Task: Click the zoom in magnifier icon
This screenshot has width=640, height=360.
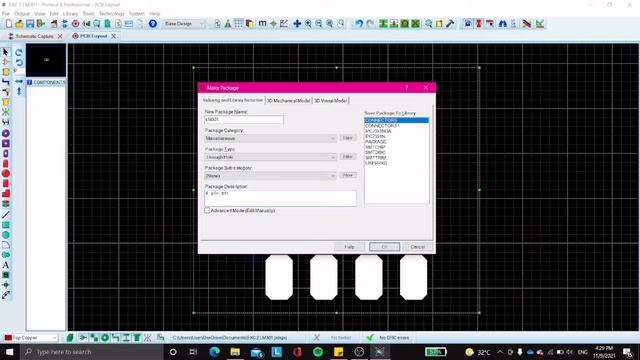Action: tap(308, 24)
